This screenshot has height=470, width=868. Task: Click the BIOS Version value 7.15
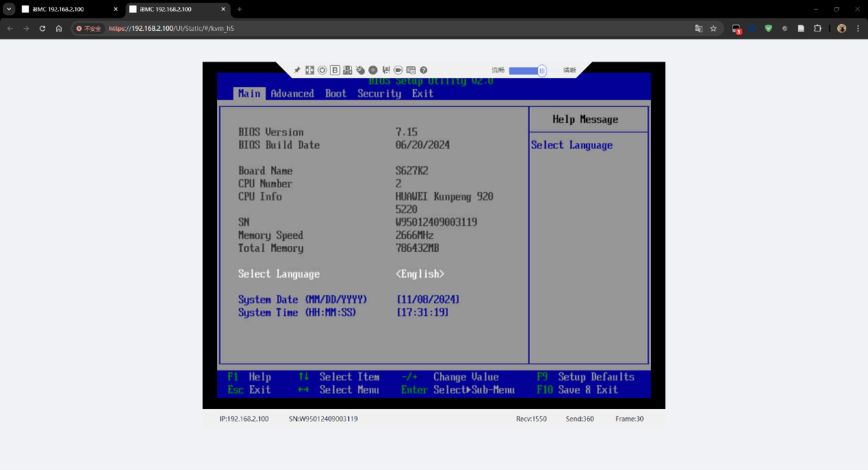tap(406, 132)
